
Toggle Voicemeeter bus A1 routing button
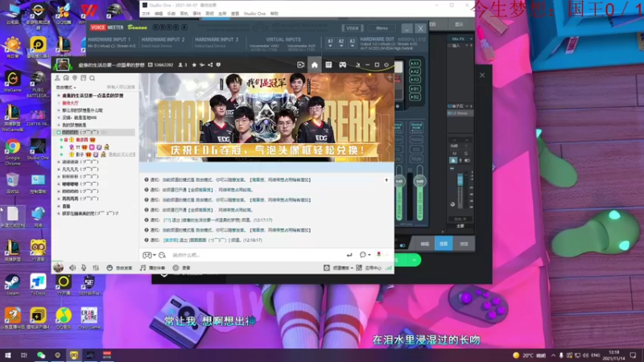tap(415, 64)
